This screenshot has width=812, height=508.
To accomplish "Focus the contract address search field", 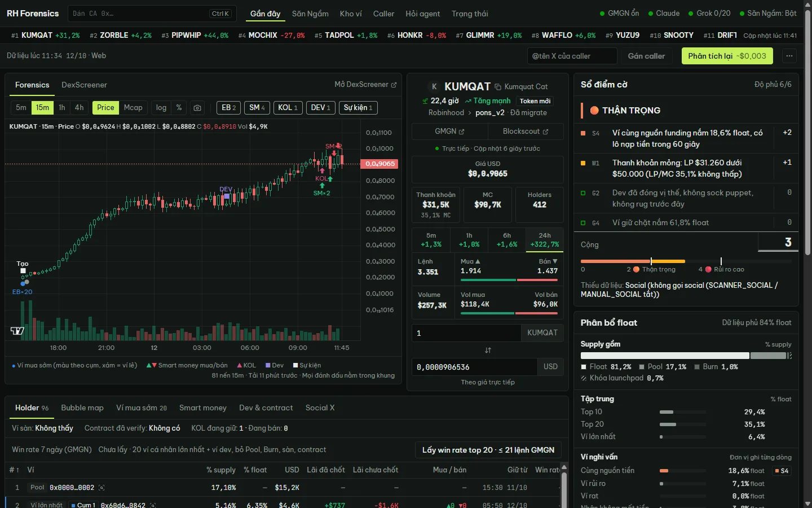I will (x=151, y=14).
